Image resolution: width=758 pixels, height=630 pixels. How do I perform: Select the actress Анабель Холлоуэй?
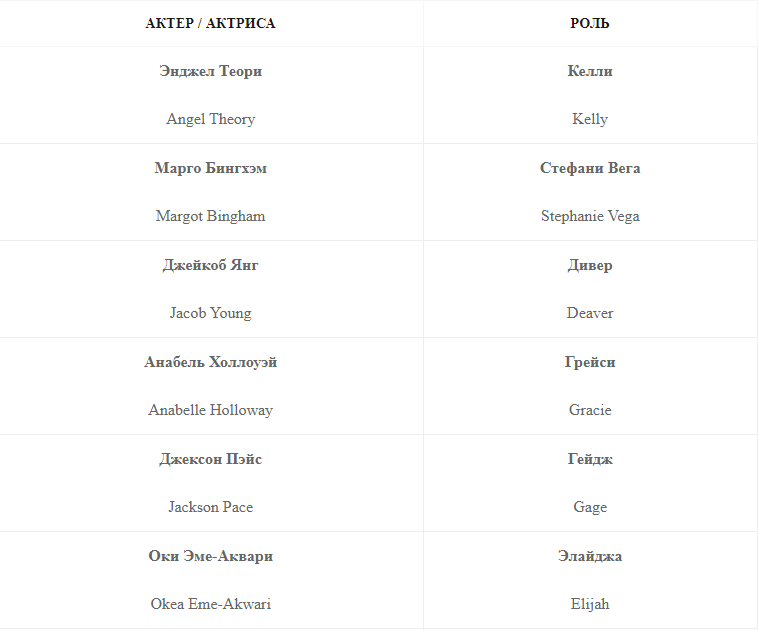click(x=210, y=362)
